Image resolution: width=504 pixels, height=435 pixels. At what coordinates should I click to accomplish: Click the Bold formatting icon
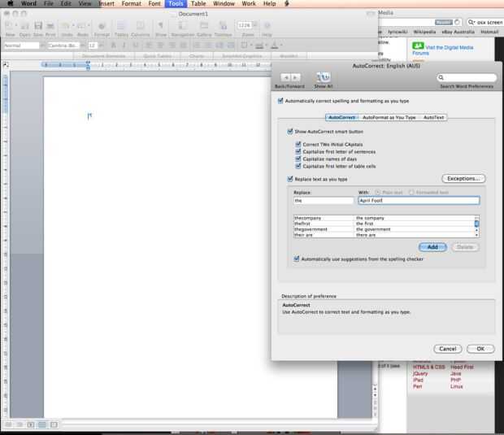click(113, 46)
